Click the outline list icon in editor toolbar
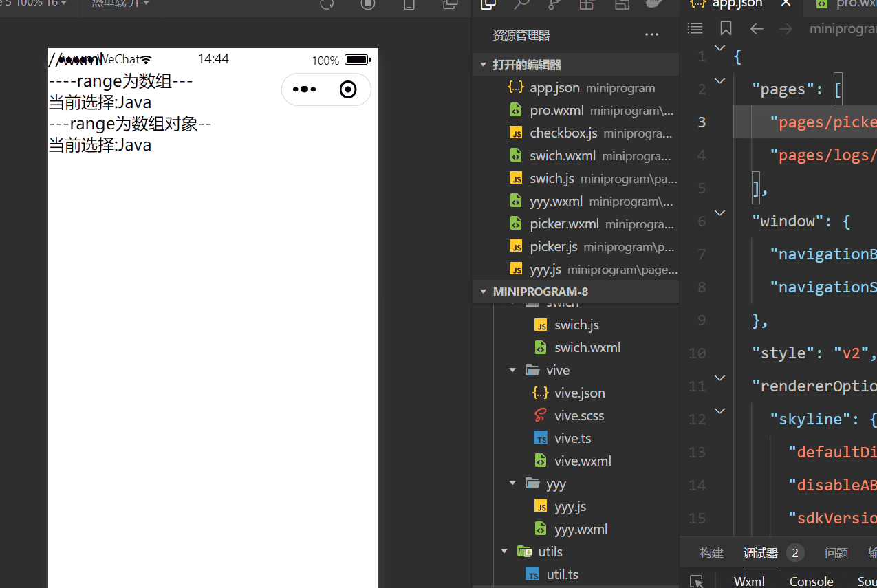877x588 pixels. [x=695, y=28]
